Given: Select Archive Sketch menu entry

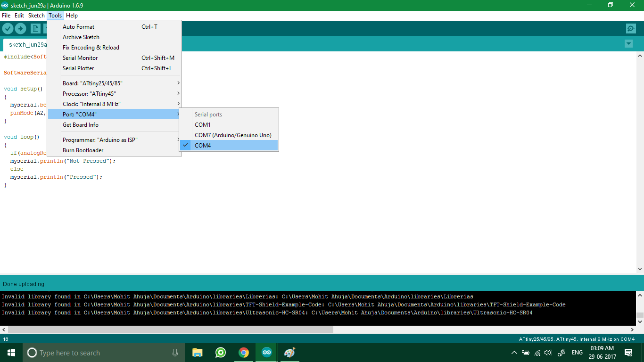Looking at the screenshot, I should point(115,37).
